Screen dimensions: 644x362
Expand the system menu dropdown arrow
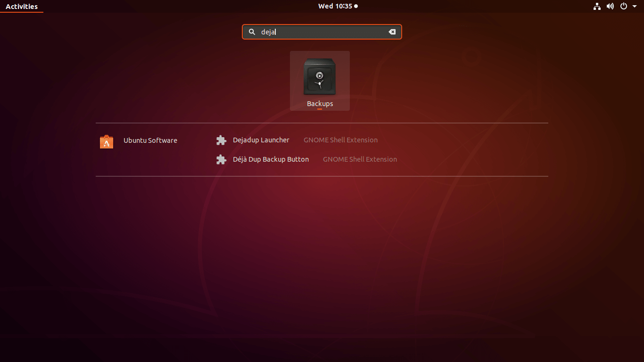pyautogui.click(x=635, y=7)
